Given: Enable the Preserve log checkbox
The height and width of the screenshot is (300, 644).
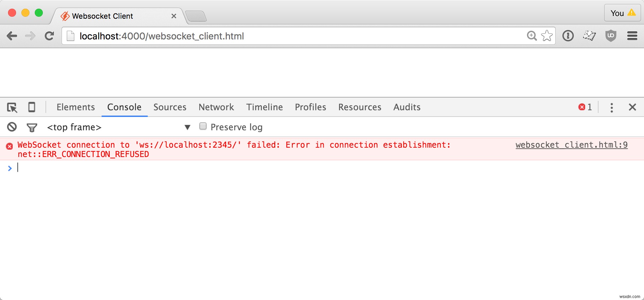Looking at the screenshot, I should tap(203, 127).
